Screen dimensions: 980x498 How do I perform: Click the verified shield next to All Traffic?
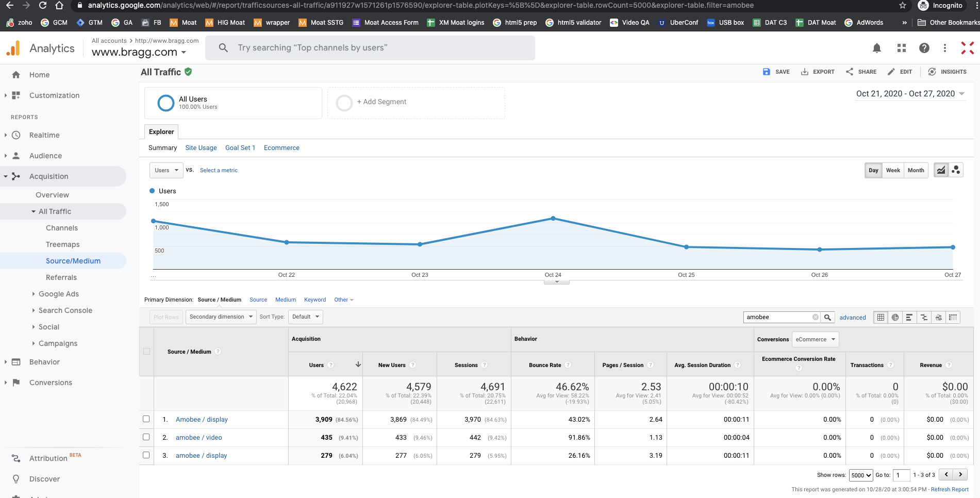(x=188, y=72)
